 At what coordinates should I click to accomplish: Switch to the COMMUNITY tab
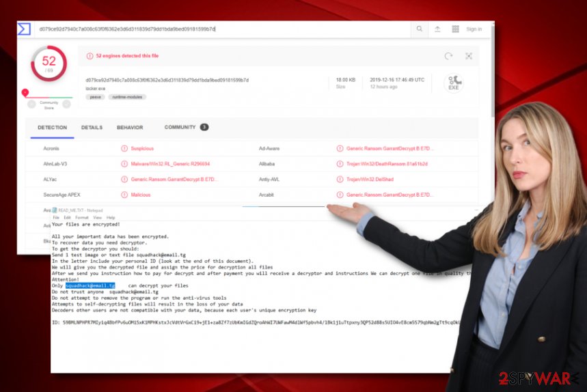tap(186, 127)
